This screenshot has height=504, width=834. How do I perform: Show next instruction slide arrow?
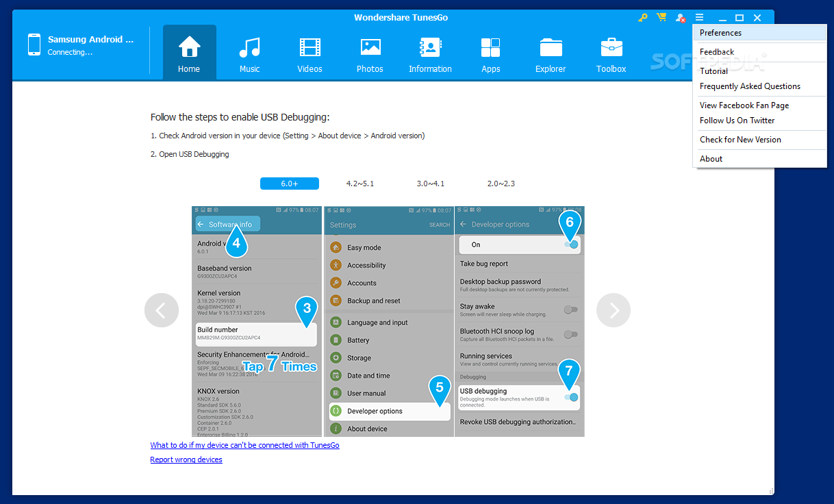click(x=614, y=310)
